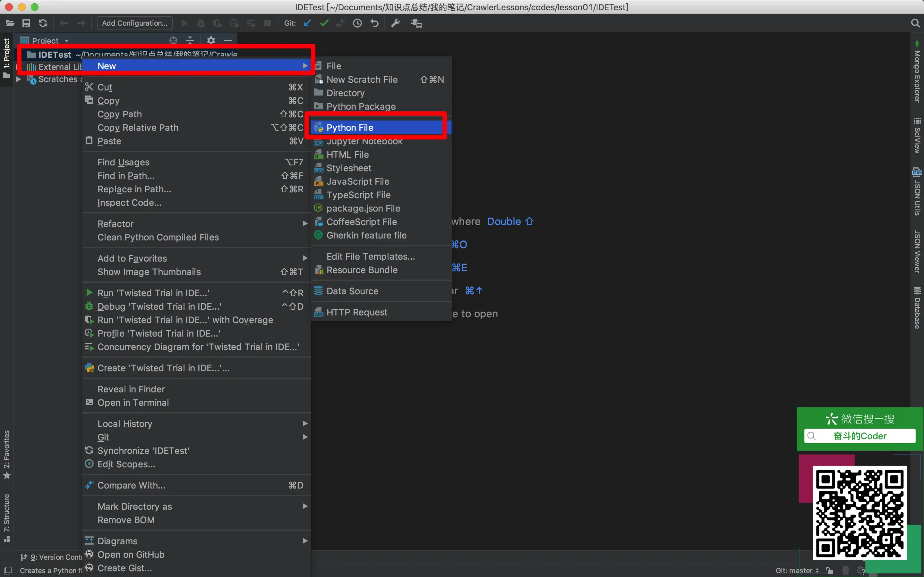Open Git Show History clock icon

click(x=357, y=23)
